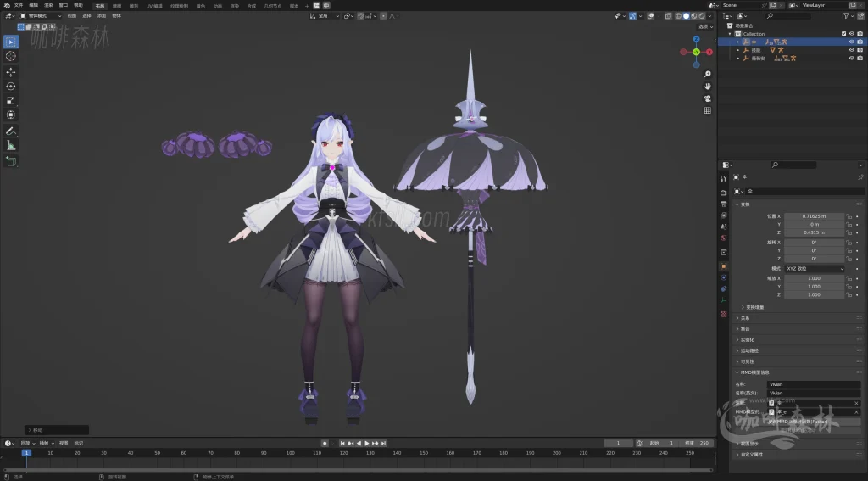Open the rotation mode XYZ Euler dropdown

coord(815,268)
